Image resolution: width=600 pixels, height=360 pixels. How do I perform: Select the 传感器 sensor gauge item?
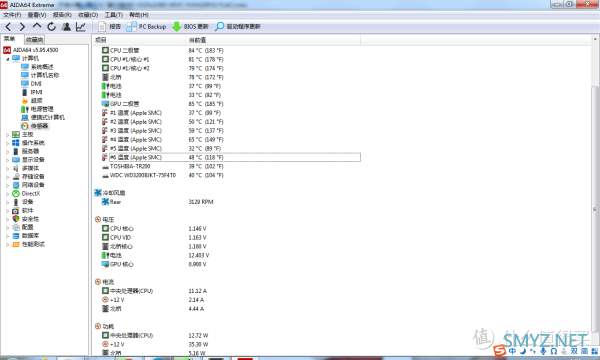pyautogui.click(x=34, y=126)
